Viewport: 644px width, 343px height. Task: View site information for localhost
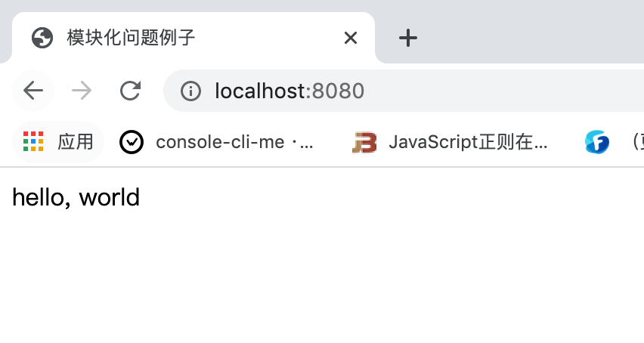click(190, 91)
